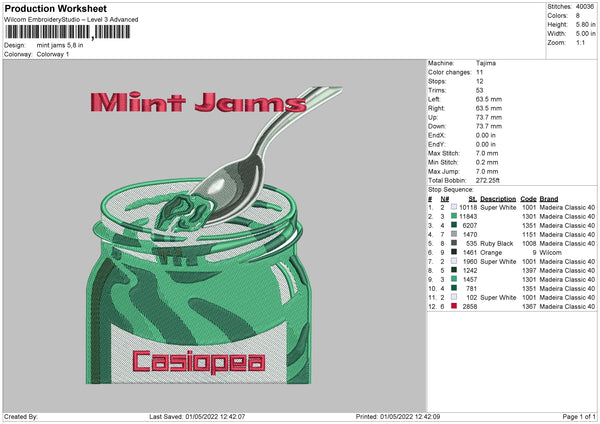Click code 1397 in row 8
The width and height of the screenshot is (600, 424).
tap(529, 271)
